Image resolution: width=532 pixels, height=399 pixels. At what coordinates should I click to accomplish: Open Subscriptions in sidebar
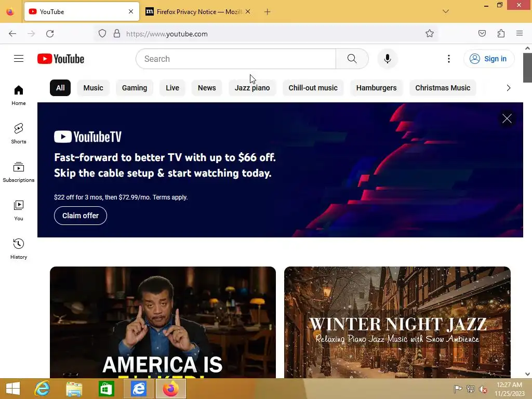19,172
